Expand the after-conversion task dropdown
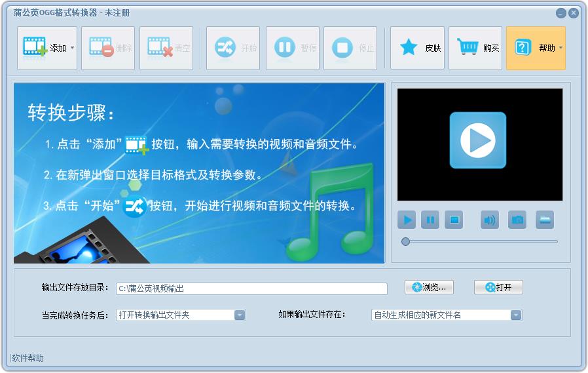The width and height of the screenshot is (588, 373). (240, 315)
